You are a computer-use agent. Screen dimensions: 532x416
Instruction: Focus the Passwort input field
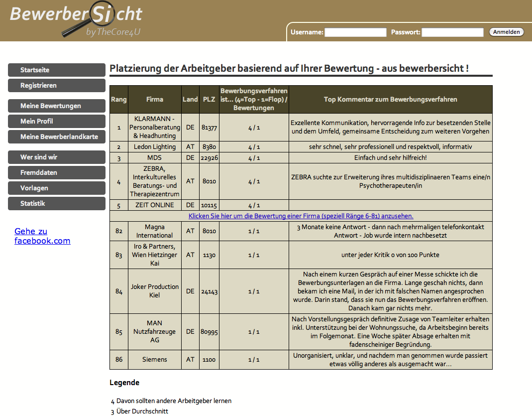click(452, 32)
